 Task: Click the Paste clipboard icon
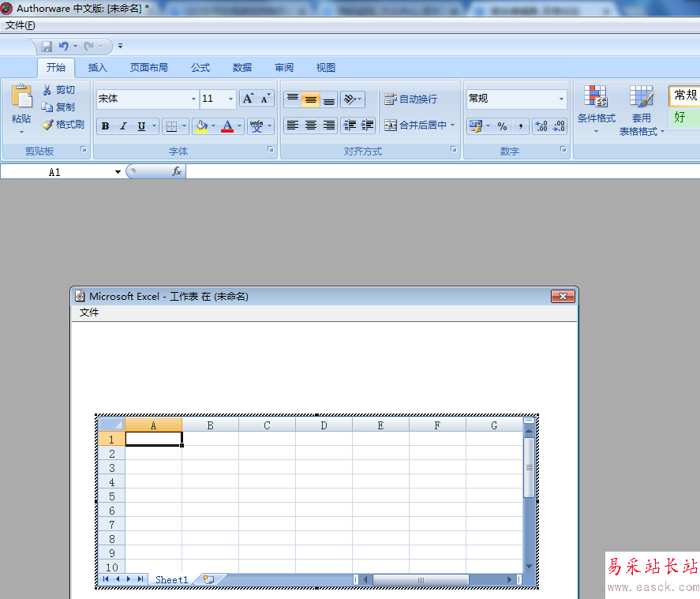click(21, 96)
